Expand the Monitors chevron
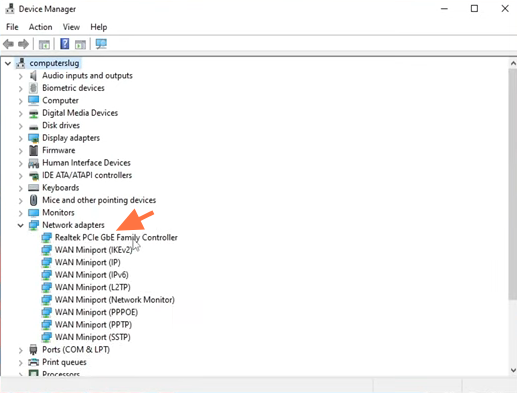Screen dimensions: 517x393 21,213
